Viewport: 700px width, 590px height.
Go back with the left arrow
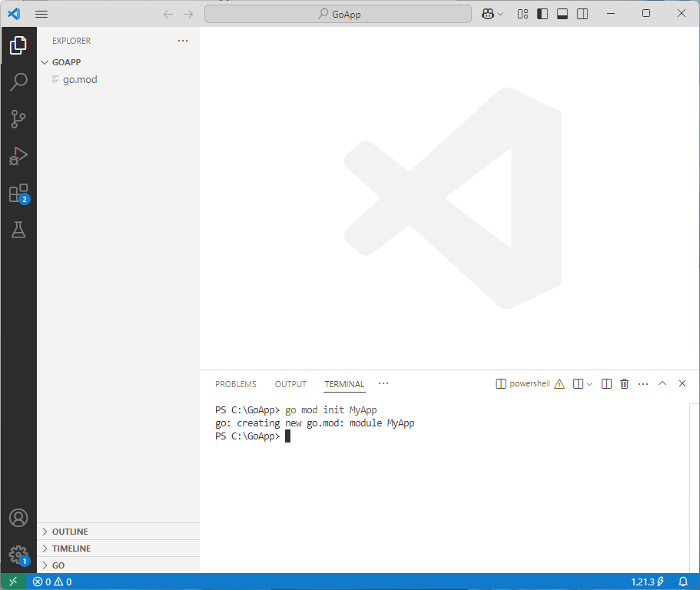tap(168, 15)
